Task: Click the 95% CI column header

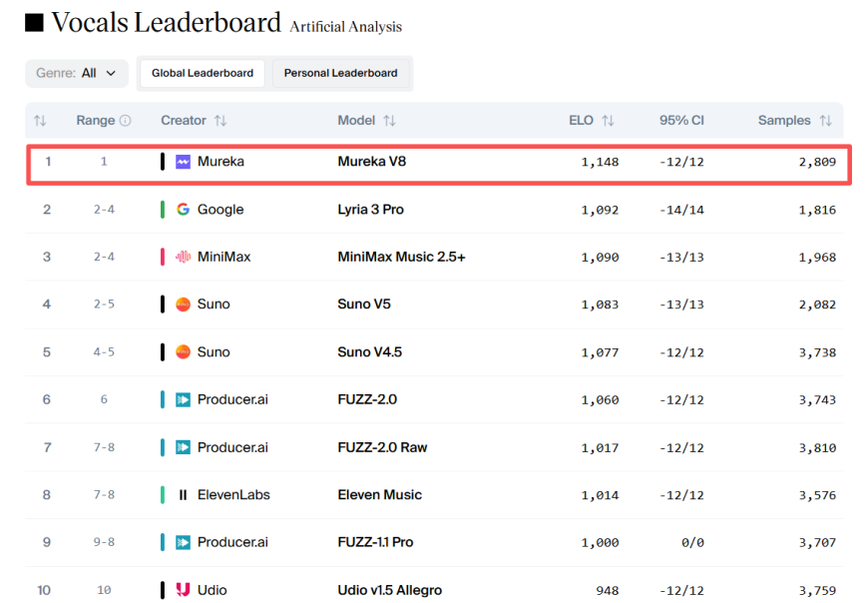Action: pyautogui.click(x=680, y=121)
